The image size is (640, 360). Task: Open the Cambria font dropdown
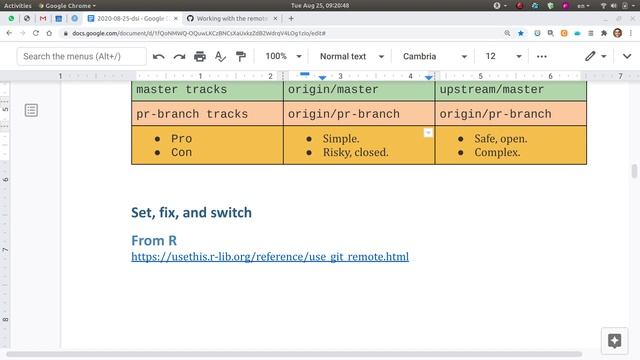point(435,56)
